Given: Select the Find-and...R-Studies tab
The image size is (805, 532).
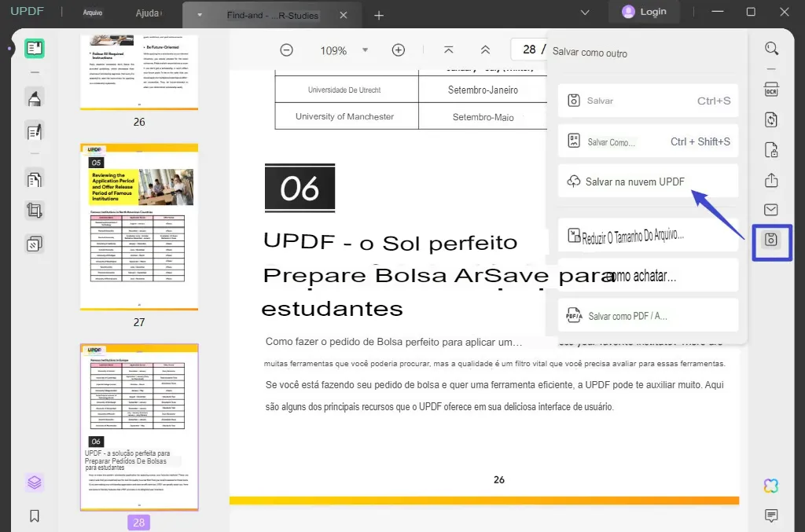Looking at the screenshot, I should pos(272,16).
